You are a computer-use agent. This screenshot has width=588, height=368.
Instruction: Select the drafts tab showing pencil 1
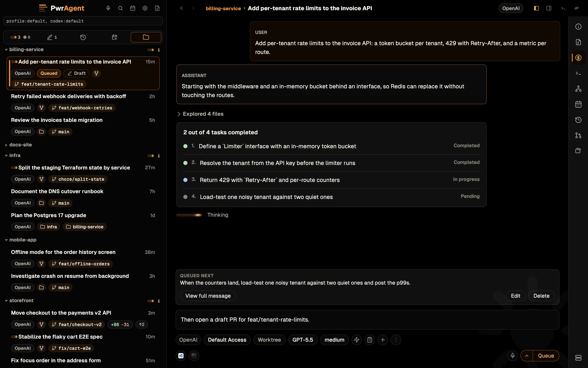(x=52, y=37)
